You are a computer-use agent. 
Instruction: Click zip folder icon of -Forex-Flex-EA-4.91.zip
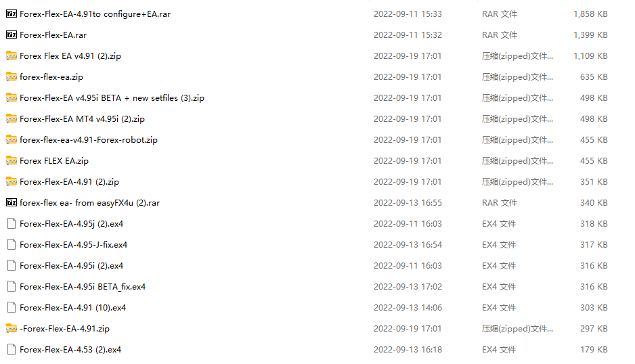point(12,328)
